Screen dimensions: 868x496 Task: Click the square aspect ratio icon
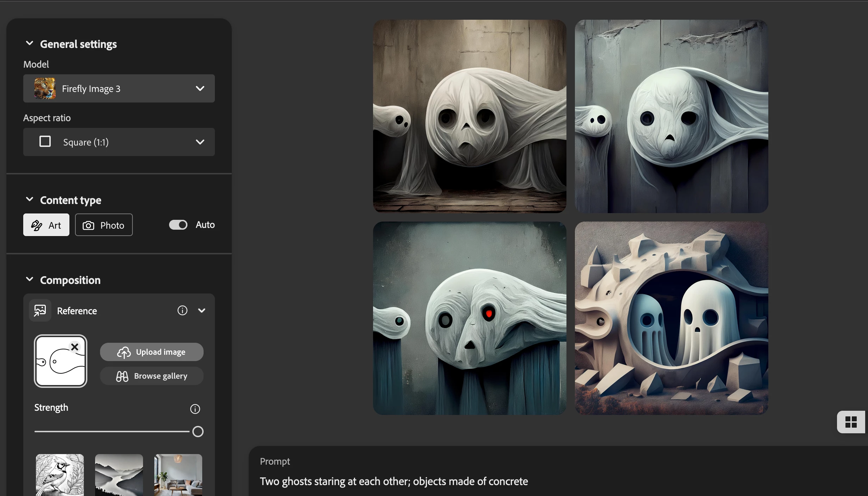pos(45,142)
